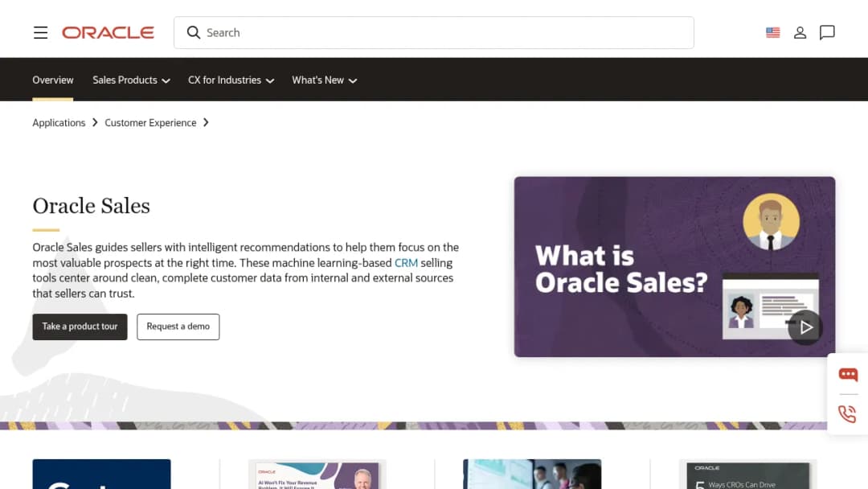Focus the Search input field
This screenshot has width=868, height=489.
click(433, 33)
